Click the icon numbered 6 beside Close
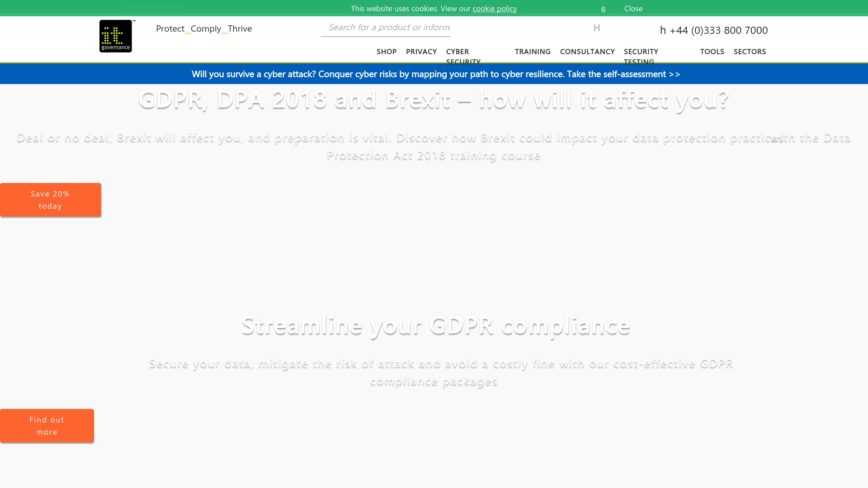The width and height of the screenshot is (868, 488). [603, 9]
